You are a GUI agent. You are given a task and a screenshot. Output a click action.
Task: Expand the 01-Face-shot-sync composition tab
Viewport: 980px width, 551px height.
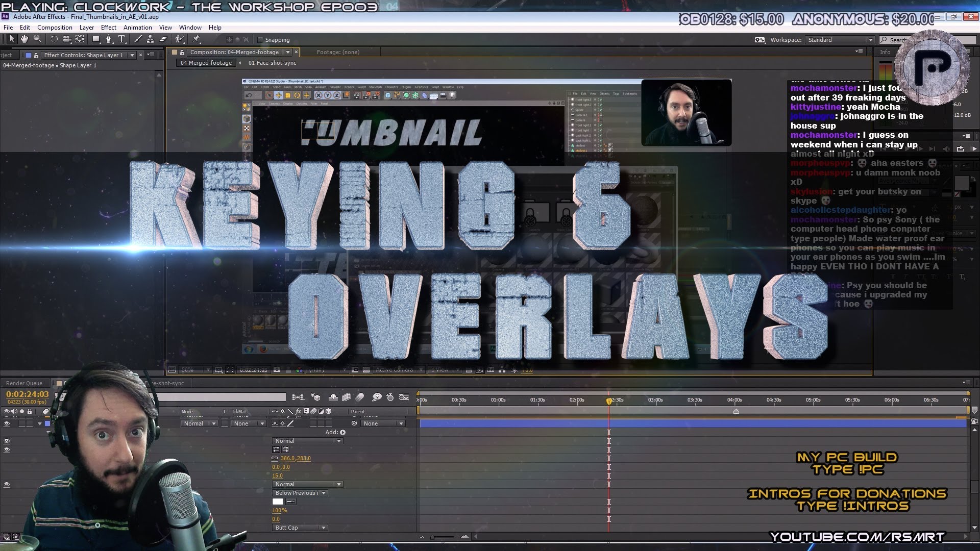point(272,62)
